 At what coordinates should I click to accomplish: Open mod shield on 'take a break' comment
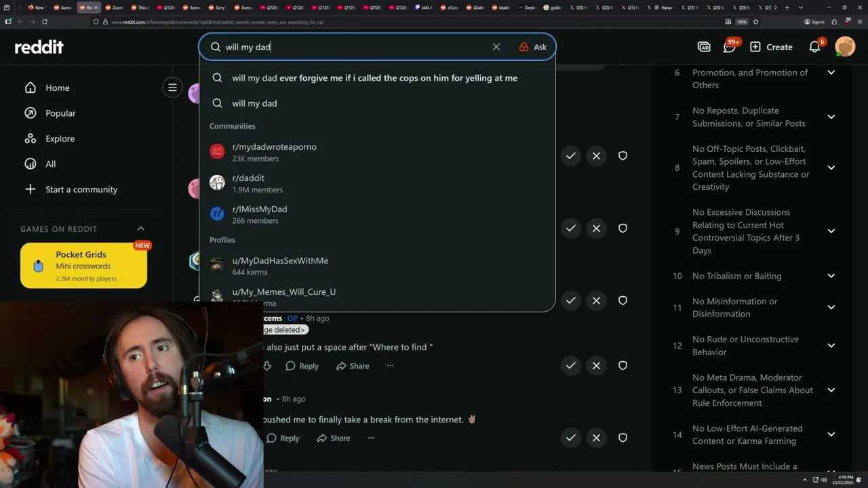coord(623,438)
